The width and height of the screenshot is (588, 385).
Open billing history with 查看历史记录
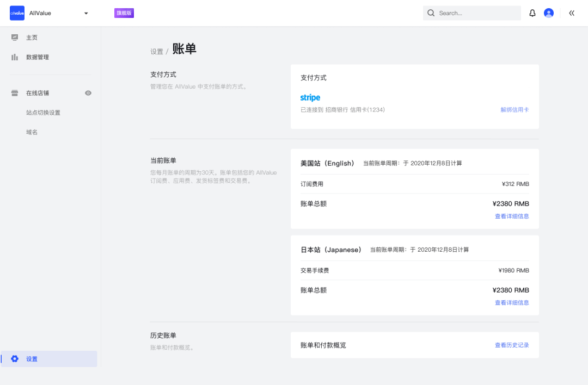click(511, 345)
